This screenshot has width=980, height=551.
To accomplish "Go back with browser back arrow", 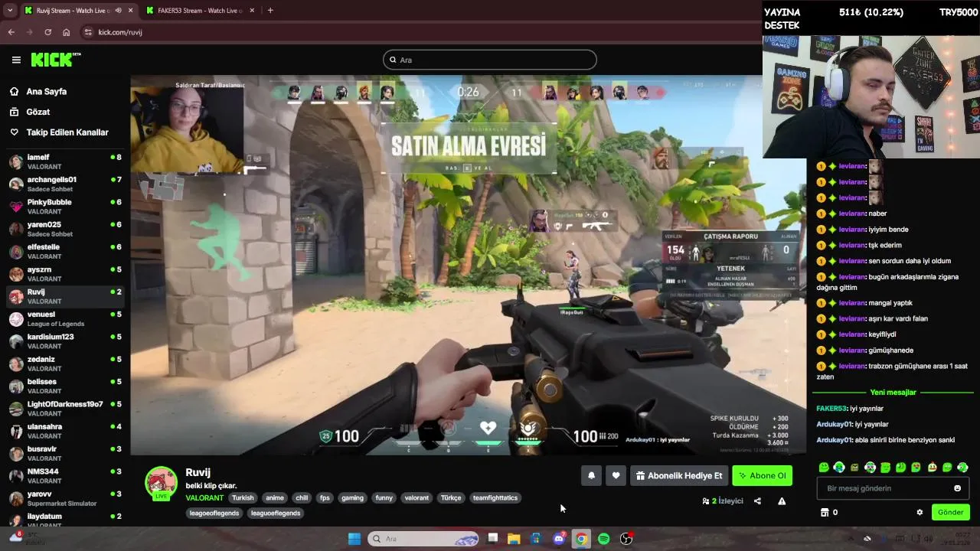I will 11,32.
